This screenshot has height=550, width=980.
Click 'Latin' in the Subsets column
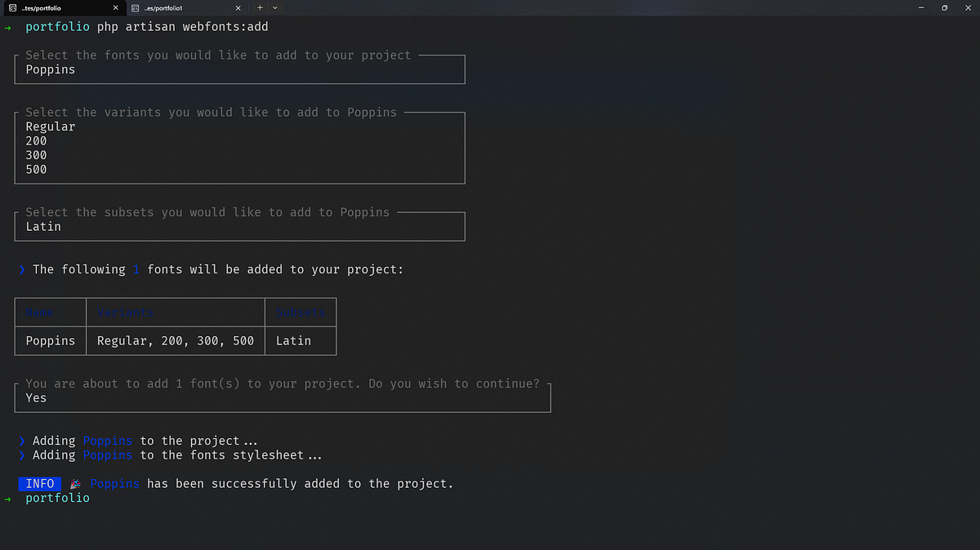pyautogui.click(x=292, y=340)
